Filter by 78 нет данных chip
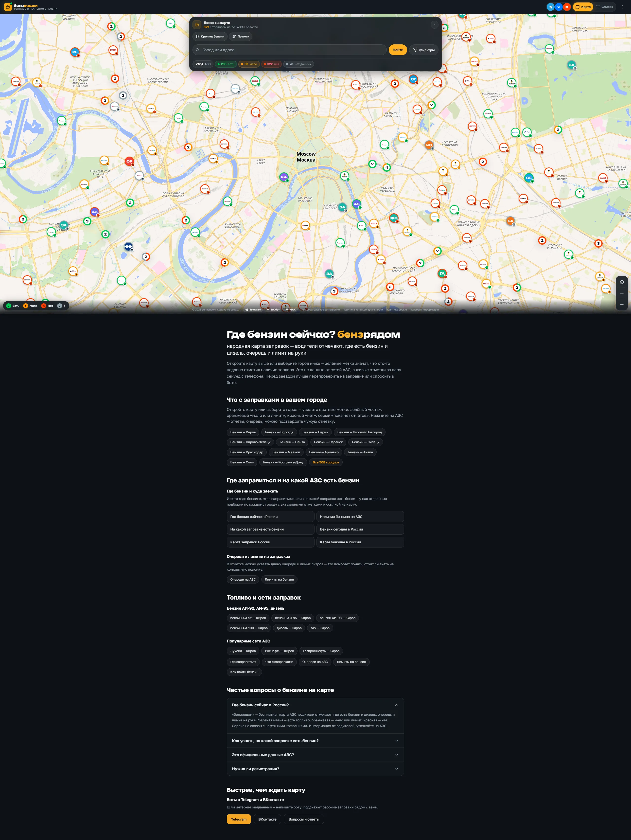 point(298,64)
